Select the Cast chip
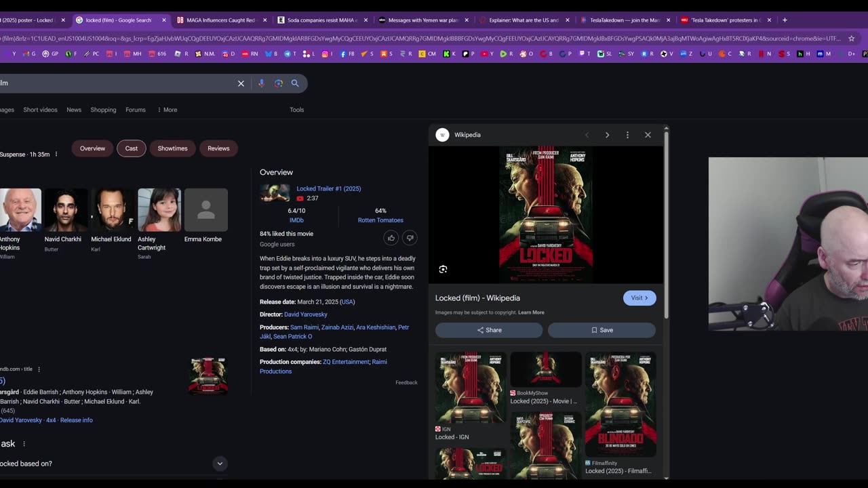The image size is (868, 488). pos(132,148)
